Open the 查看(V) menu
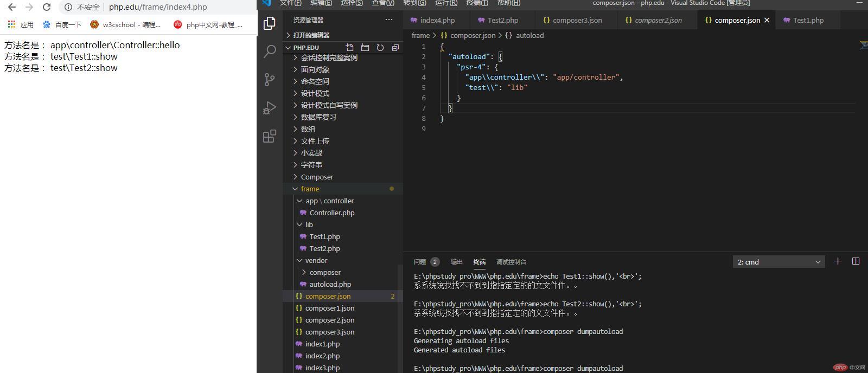Screen dimensions: 868x373 383,3
